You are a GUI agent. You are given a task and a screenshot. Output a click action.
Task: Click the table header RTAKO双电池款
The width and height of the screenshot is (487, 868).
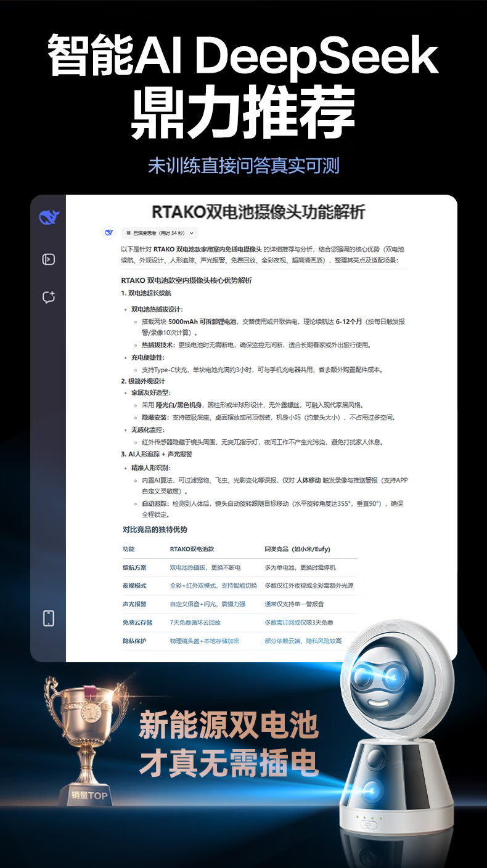point(192,548)
